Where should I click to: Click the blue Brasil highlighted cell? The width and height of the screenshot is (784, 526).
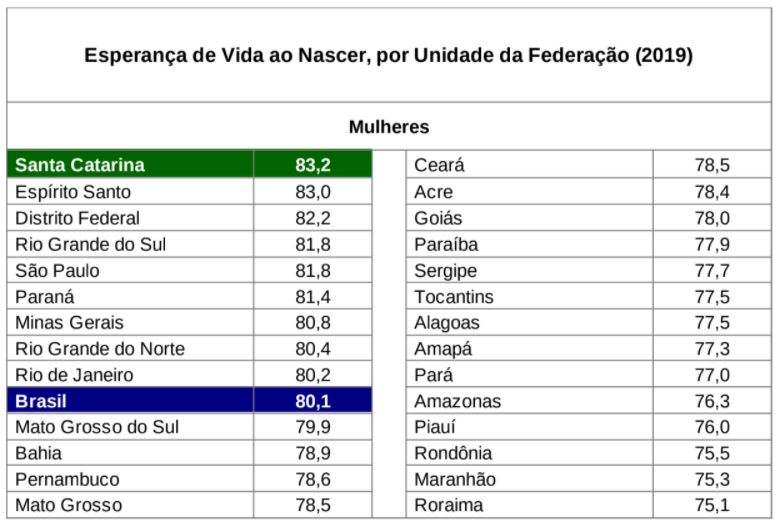[x=130, y=400]
